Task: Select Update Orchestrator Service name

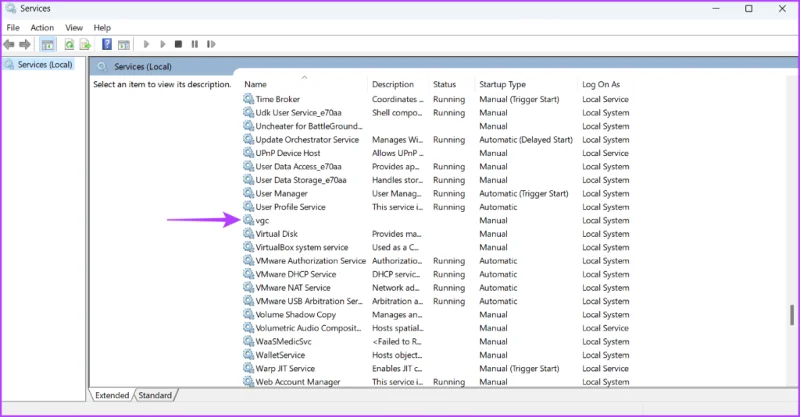Action: [307, 139]
